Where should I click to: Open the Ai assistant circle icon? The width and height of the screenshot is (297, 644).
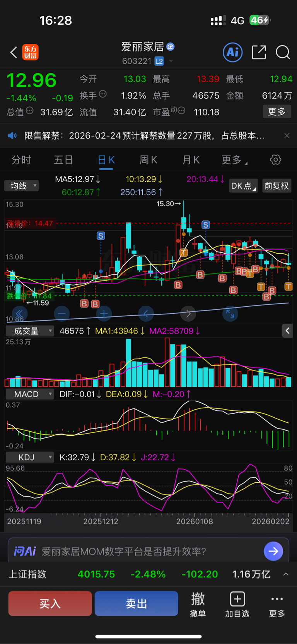pyautogui.click(x=233, y=52)
